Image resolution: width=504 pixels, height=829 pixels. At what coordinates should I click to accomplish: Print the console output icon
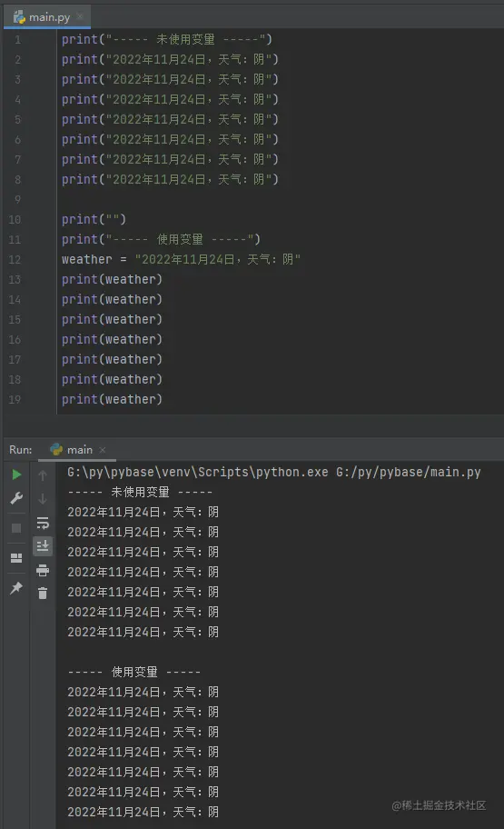[x=43, y=570]
